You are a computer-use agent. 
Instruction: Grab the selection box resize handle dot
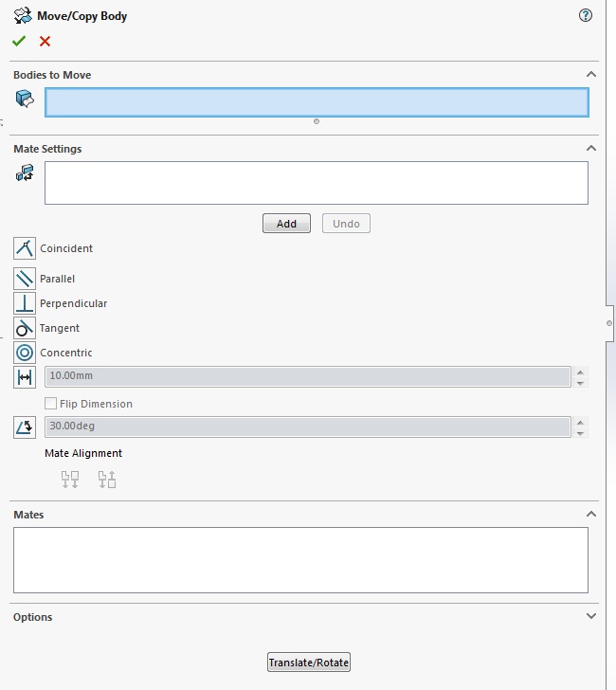pyautogui.click(x=317, y=121)
